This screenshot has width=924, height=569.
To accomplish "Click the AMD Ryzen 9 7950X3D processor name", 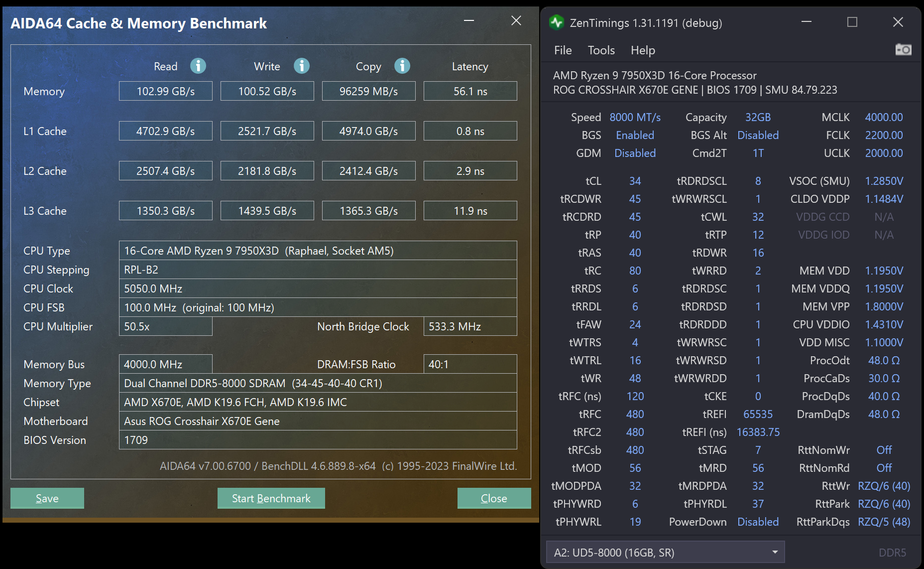I will pyautogui.click(x=655, y=75).
